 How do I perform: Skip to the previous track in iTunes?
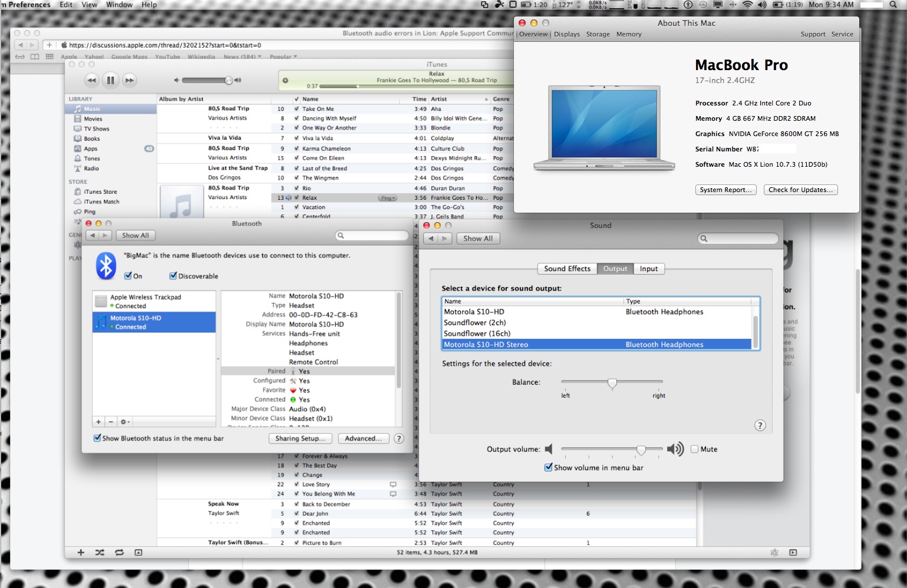[91, 80]
